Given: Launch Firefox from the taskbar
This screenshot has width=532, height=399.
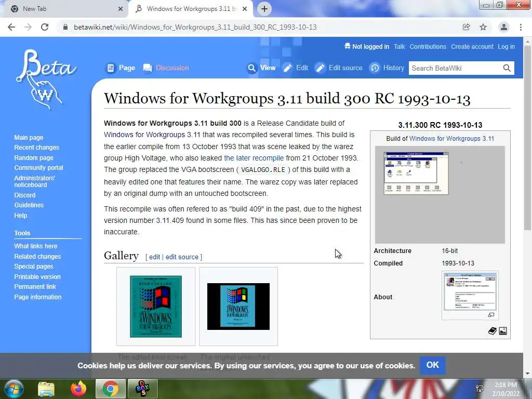Looking at the screenshot, I should 78,389.
